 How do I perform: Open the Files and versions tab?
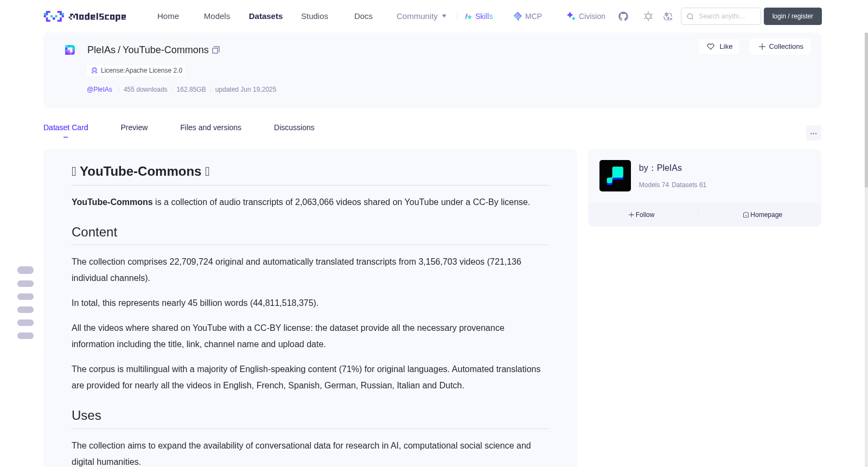point(210,127)
